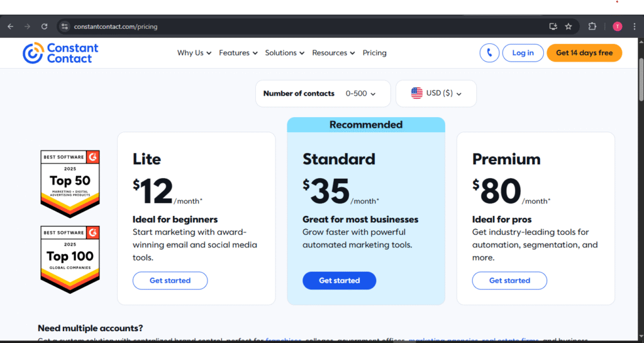Click the Ideal for beginners text
The height and width of the screenshot is (343, 644).
(175, 220)
